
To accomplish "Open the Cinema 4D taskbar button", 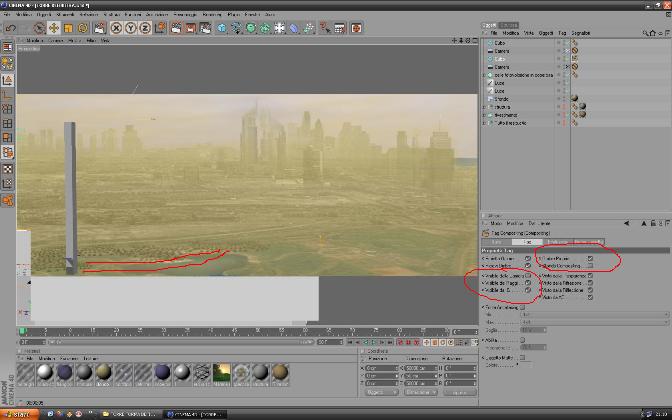I will coord(195,414).
